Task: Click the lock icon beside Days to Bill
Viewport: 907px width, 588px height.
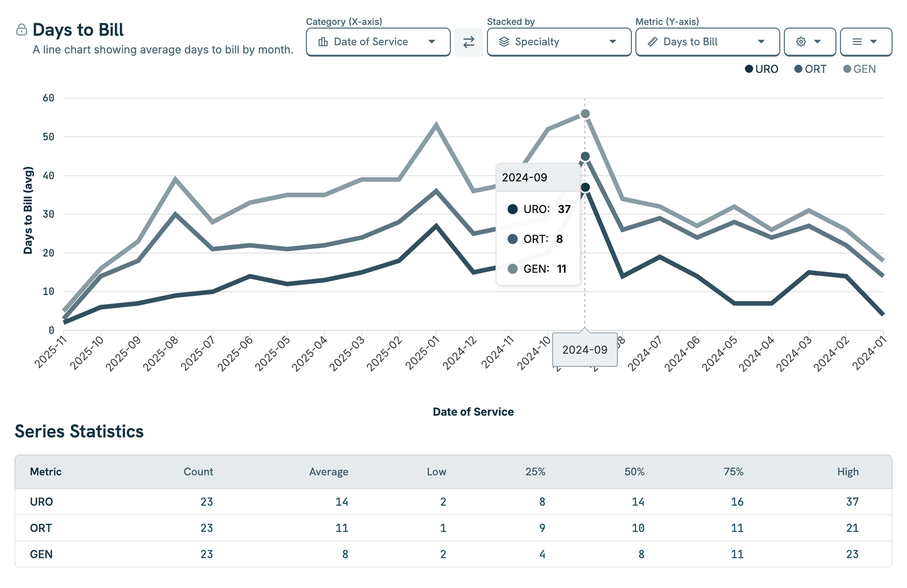Action: click(22, 30)
